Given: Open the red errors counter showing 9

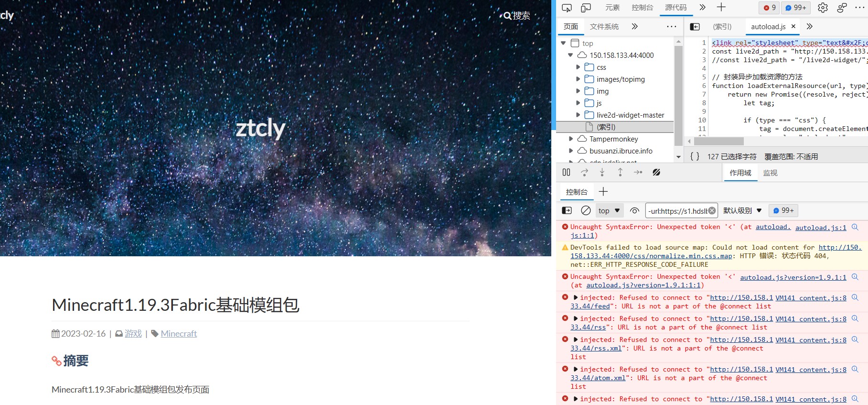Looking at the screenshot, I should [x=769, y=8].
